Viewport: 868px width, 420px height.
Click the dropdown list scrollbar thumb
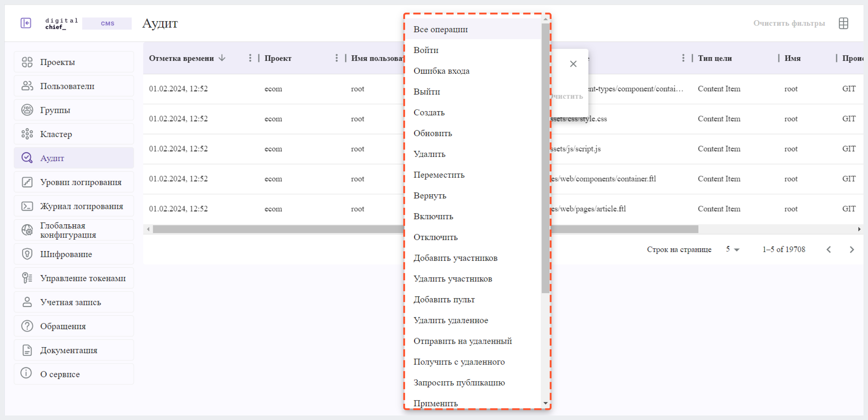[x=545, y=158]
